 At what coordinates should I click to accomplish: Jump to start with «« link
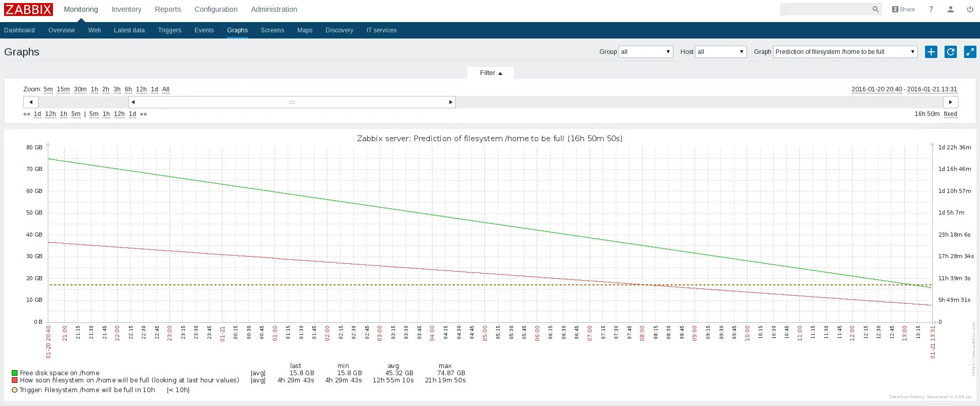click(x=27, y=114)
